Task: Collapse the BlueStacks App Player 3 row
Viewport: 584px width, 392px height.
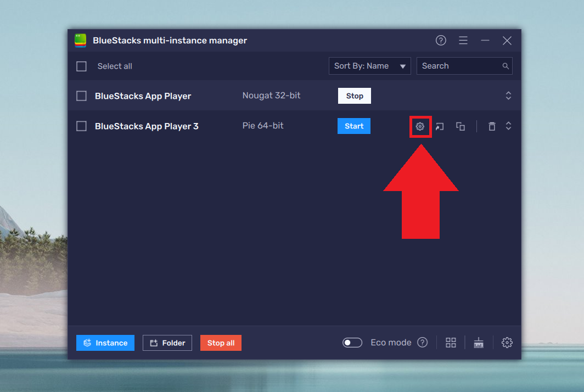Action: point(508,126)
